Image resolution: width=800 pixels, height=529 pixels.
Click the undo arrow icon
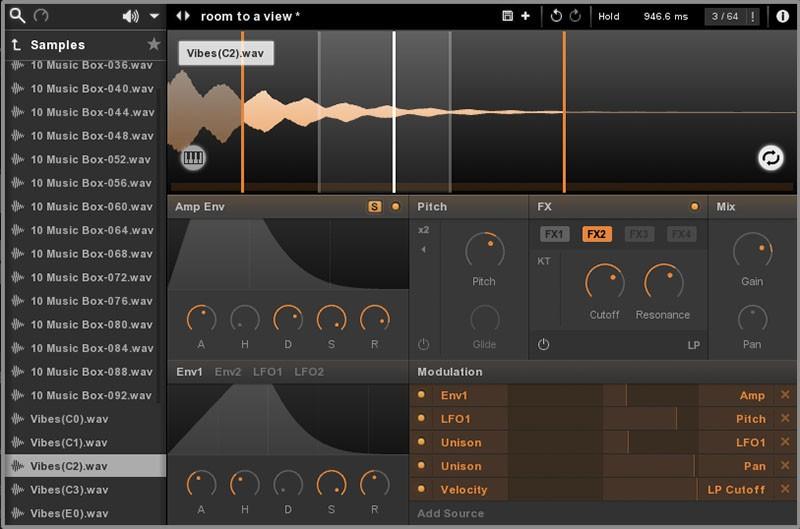click(x=556, y=16)
